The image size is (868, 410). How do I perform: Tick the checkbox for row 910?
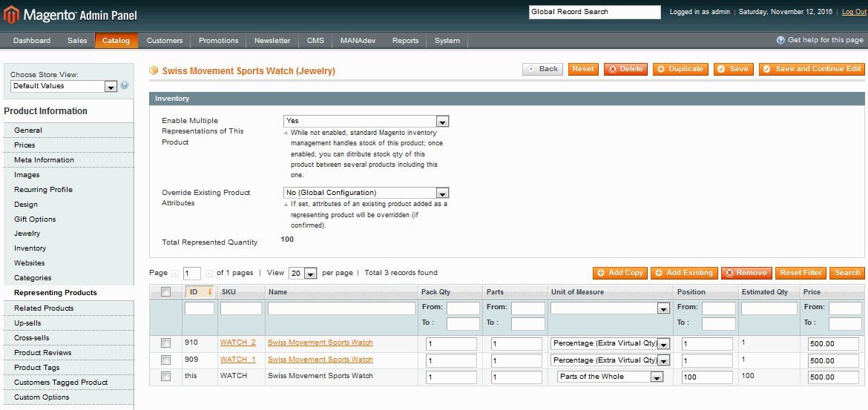[x=165, y=343]
